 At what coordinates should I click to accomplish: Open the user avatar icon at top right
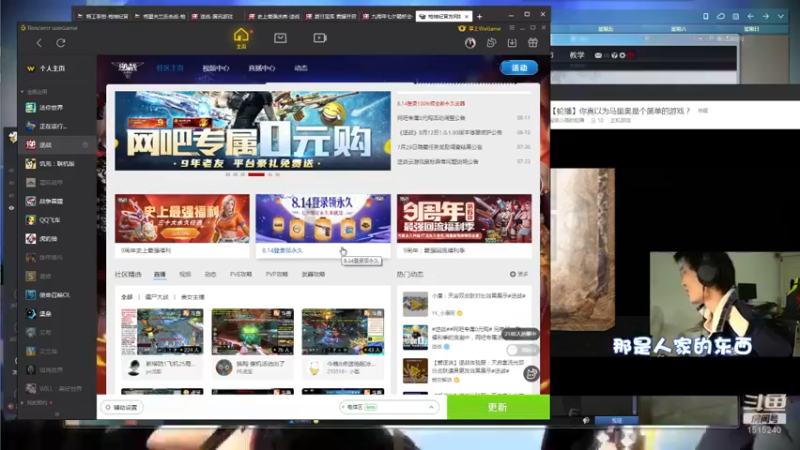coord(470,43)
